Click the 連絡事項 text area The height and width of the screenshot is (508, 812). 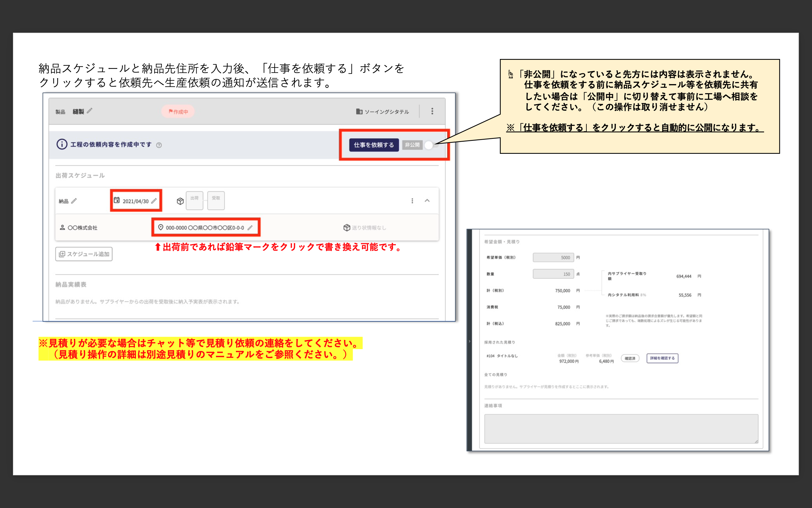pos(621,429)
